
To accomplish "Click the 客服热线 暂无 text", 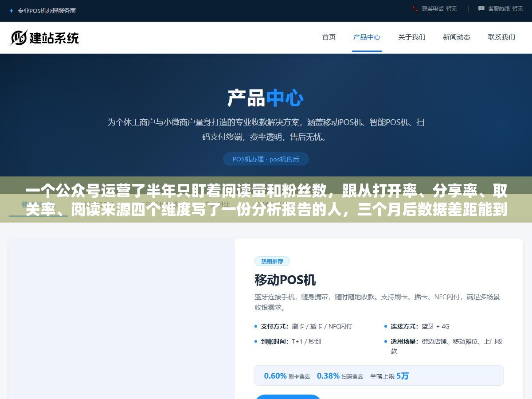I will (x=505, y=8).
